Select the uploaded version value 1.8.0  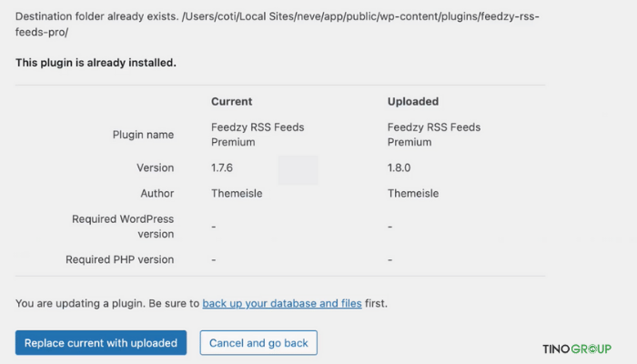click(x=399, y=167)
